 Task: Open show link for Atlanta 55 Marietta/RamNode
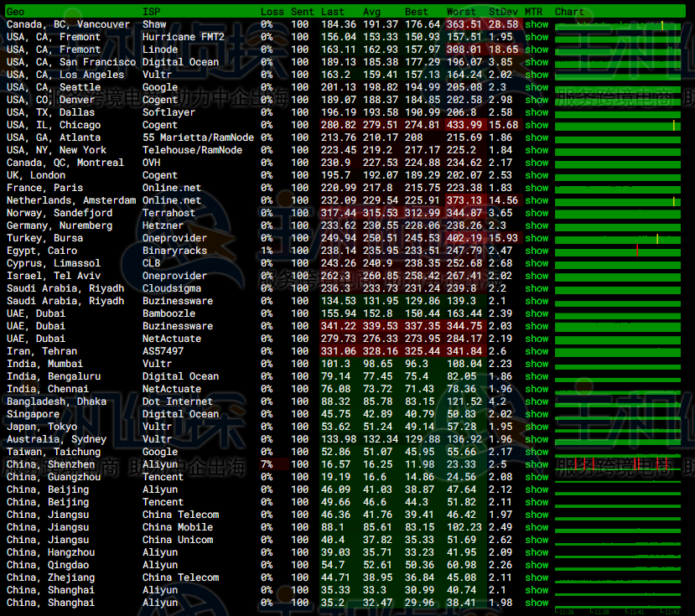[x=537, y=137]
